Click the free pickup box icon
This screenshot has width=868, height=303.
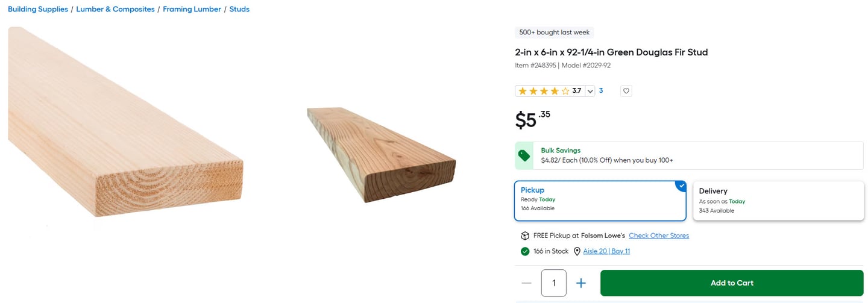tap(525, 236)
